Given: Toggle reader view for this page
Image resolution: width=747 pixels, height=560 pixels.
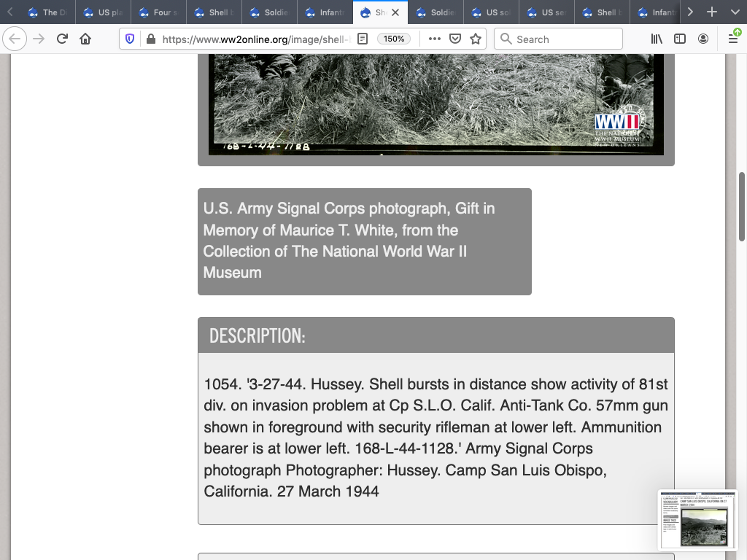Looking at the screenshot, I should coord(363,39).
